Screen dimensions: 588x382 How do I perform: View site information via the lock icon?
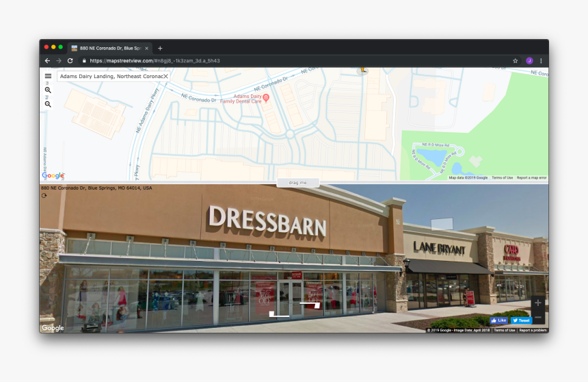point(84,60)
